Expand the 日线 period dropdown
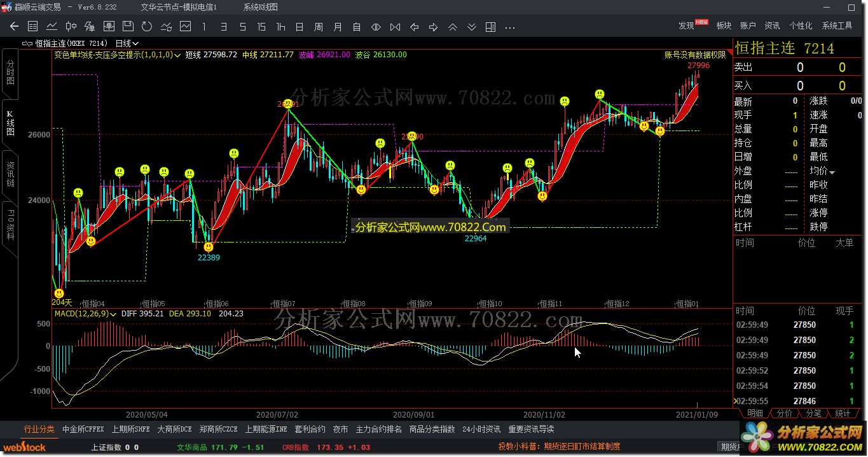The height and width of the screenshot is (457, 868). (x=127, y=43)
